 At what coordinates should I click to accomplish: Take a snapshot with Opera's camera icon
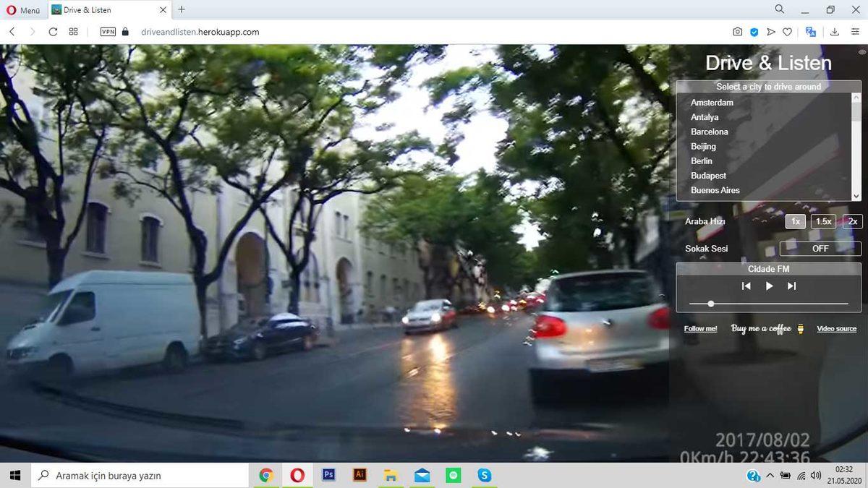737,32
